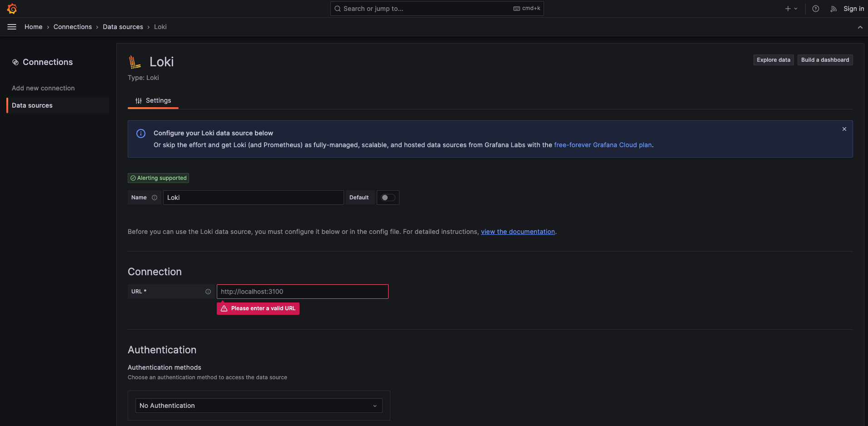Dismiss the Loki configuration info banner
The image size is (868, 426).
[x=844, y=129]
